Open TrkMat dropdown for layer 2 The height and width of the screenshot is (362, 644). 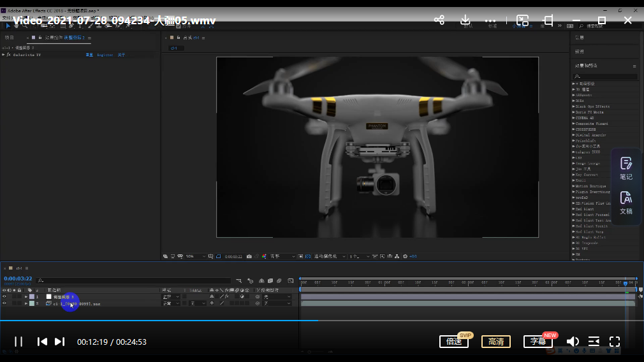[x=198, y=304]
